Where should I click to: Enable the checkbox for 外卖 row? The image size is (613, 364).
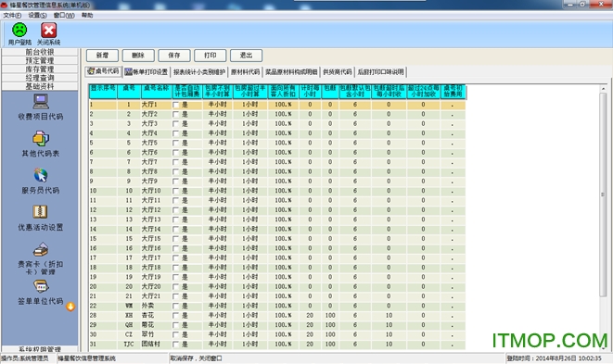175,307
